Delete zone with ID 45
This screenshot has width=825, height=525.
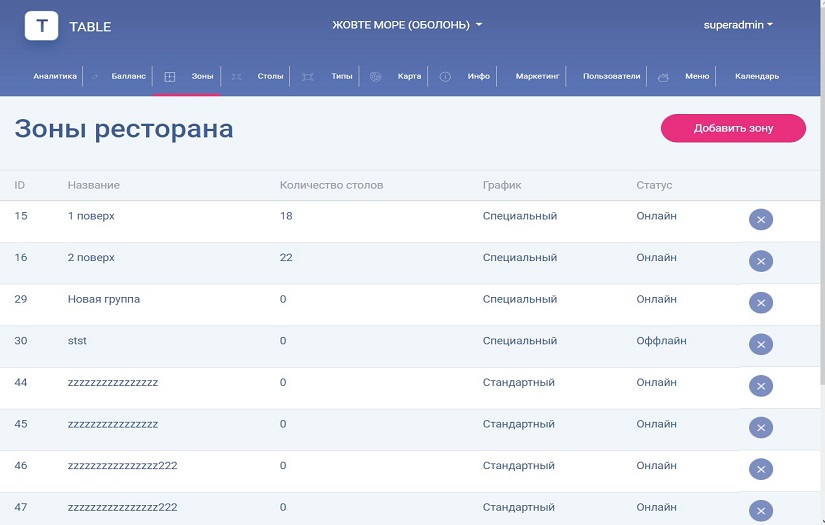761,427
